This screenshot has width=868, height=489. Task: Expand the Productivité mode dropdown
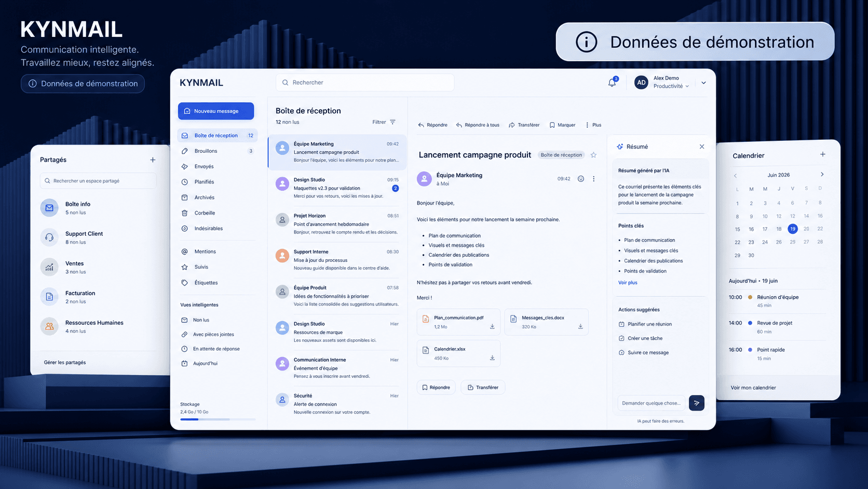(671, 86)
